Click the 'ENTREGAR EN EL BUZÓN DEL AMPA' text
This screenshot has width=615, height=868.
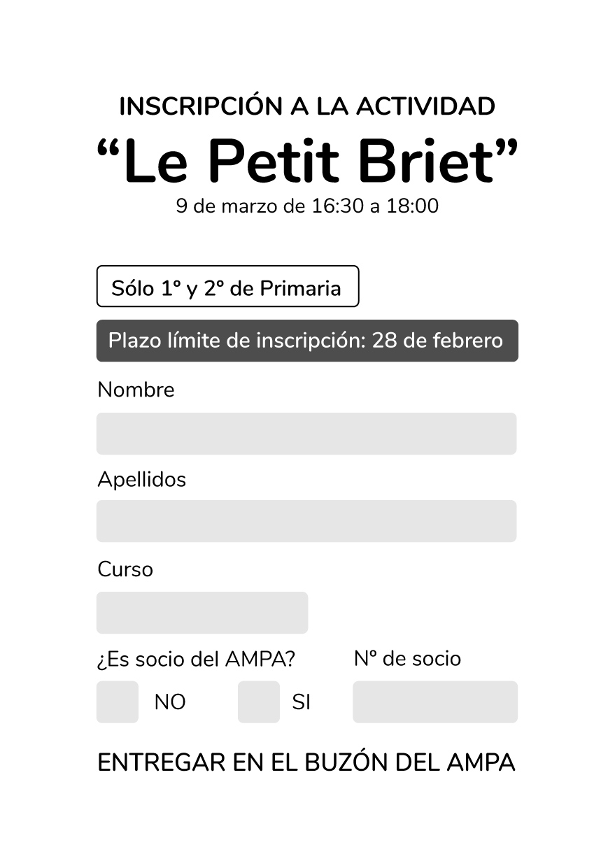tap(306, 762)
